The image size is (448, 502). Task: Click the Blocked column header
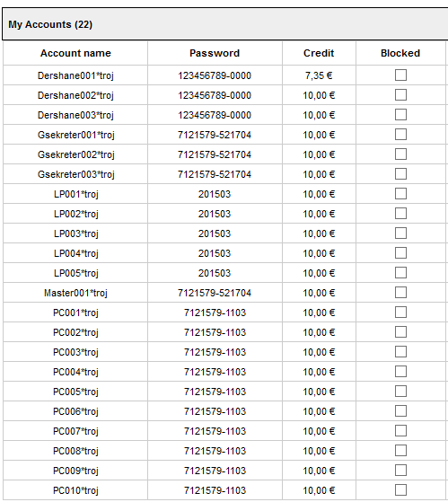[x=400, y=53]
